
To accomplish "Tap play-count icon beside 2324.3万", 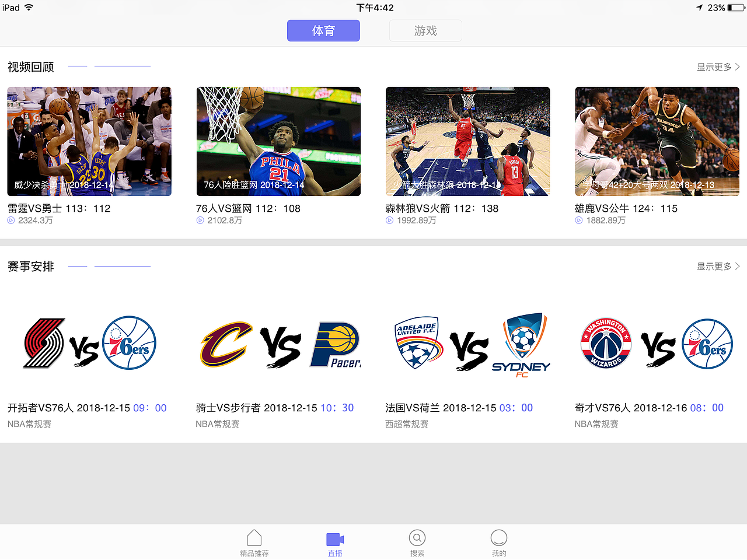I will coord(11,220).
